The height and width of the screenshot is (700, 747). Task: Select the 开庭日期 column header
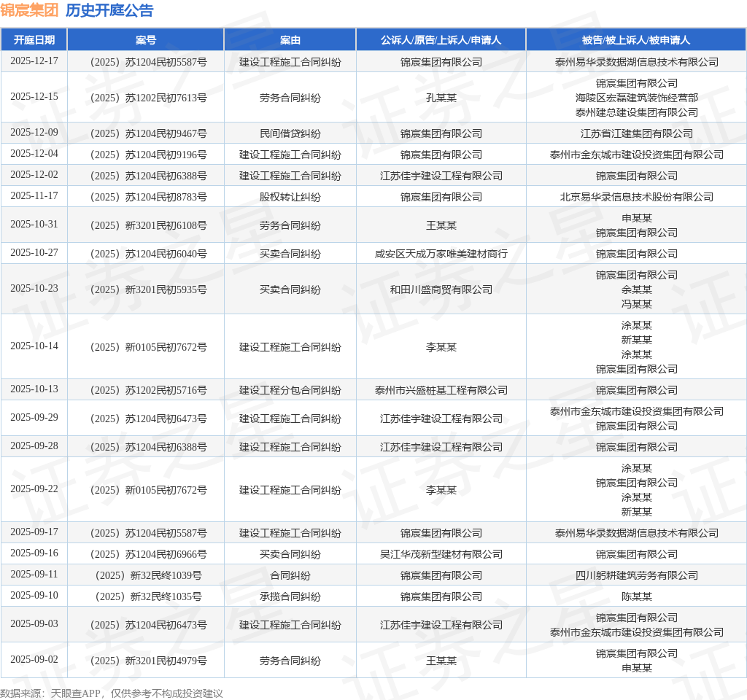point(34,40)
